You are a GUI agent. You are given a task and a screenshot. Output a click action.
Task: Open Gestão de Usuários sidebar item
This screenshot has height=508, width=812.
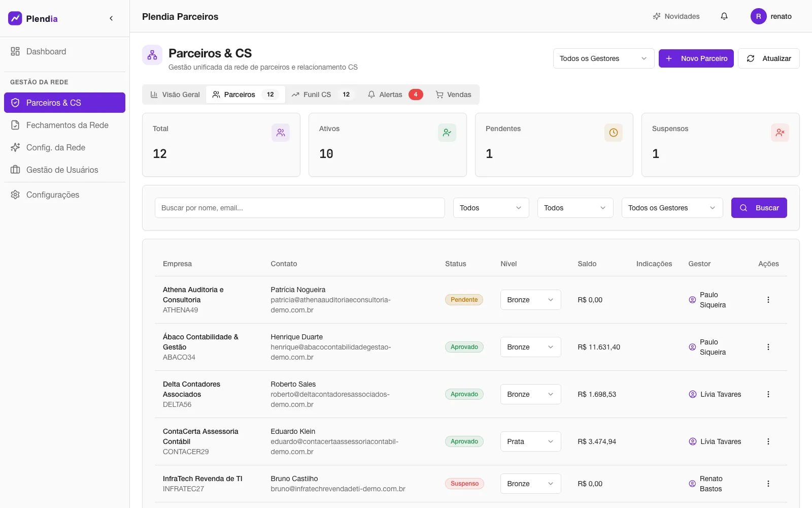coord(64,170)
